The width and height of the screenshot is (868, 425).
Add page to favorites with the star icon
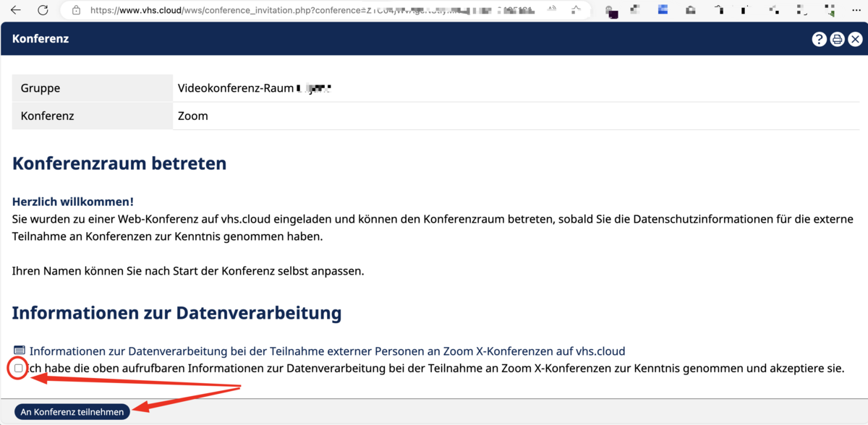tap(576, 10)
